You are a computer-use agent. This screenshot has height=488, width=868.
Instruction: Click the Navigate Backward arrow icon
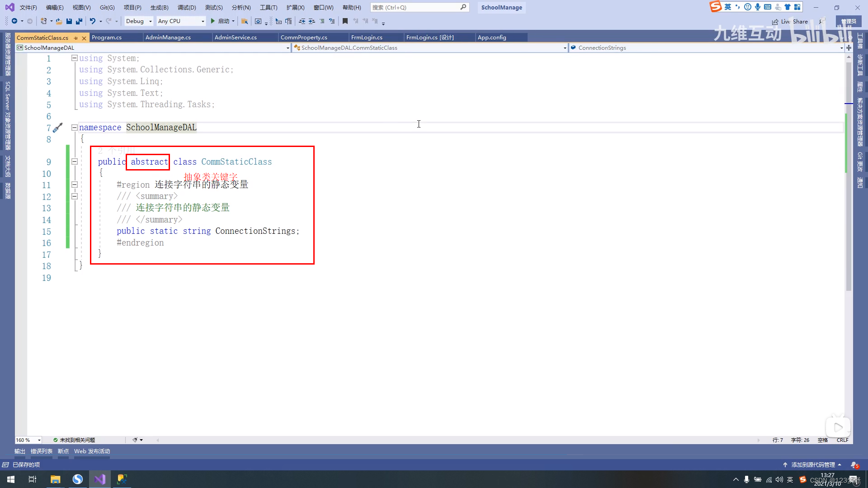(14, 21)
